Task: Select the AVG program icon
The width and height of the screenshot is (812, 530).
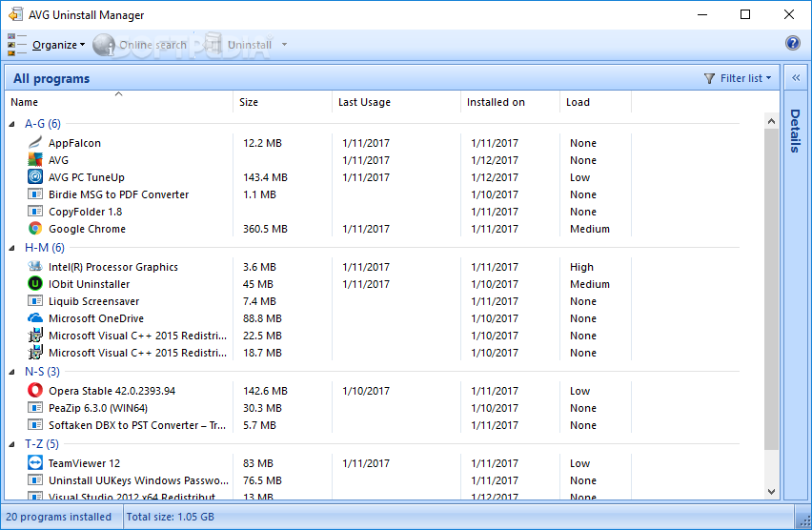Action: click(x=34, y=159)
